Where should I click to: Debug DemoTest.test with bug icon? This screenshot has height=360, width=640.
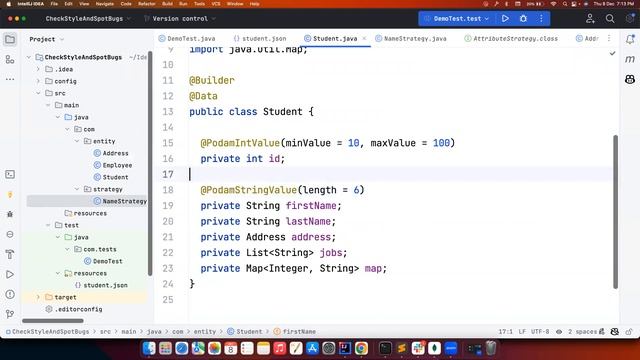pyautogui.click(x=523, y=19)
